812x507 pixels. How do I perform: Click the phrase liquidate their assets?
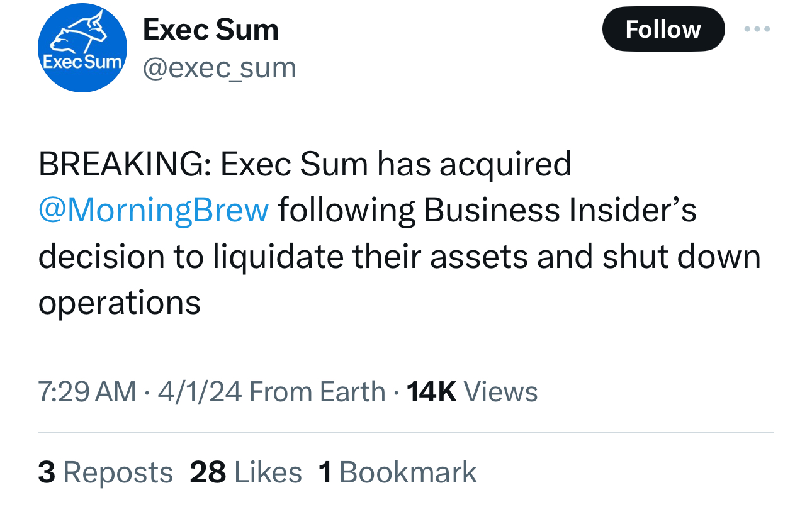tap(352, 257)
